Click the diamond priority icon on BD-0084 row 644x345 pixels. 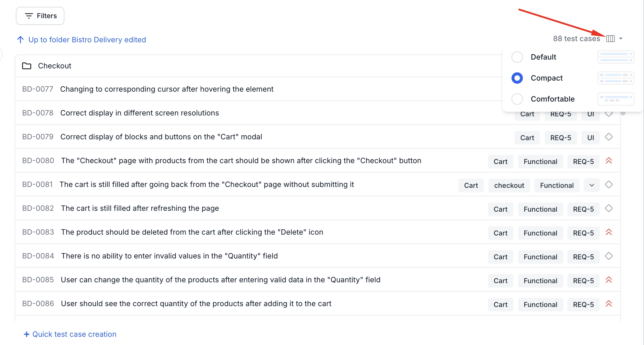coord(609,256)
